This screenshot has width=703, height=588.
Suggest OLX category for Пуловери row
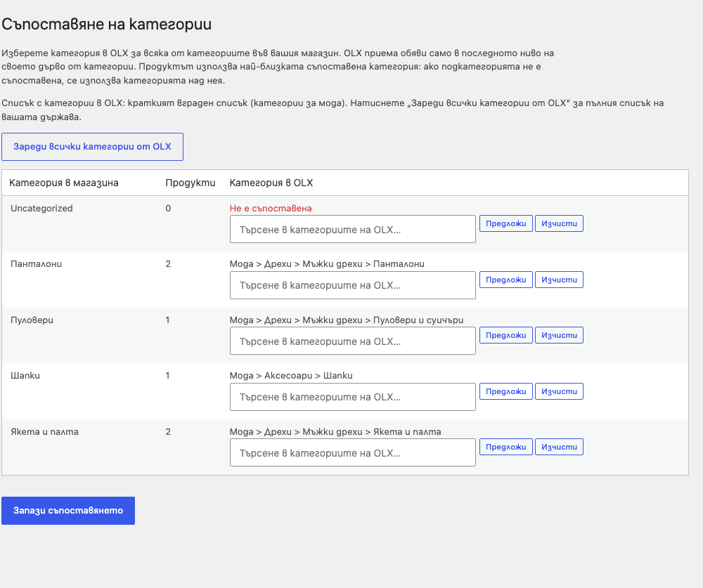505,335
